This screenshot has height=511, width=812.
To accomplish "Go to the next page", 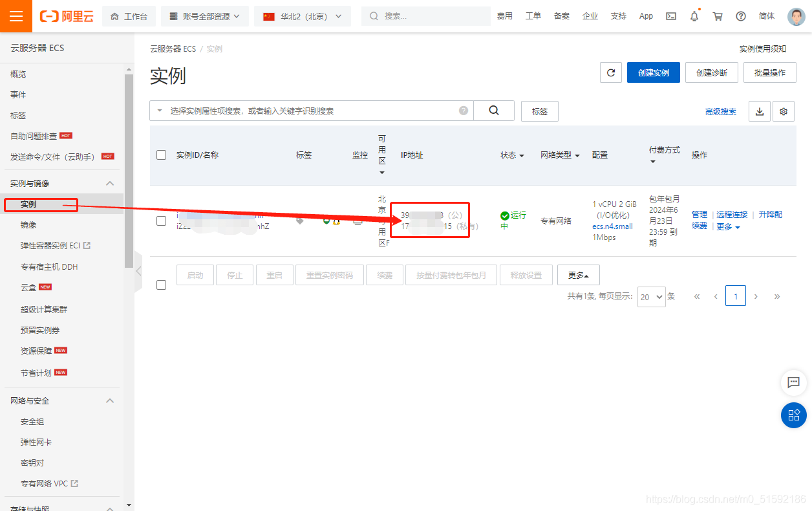I will 756,296.
